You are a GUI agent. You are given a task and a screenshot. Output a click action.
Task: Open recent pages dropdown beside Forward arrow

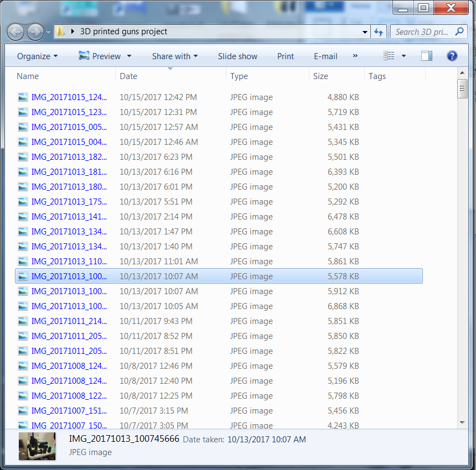coord(49,32)
